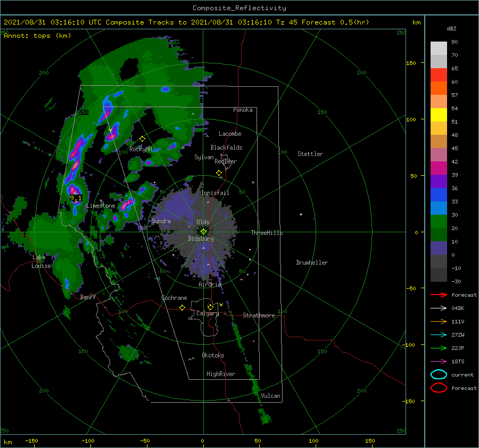Screen dimensions: 479x448
Task: Click the Strathmore town label
Action: coord(259,315)
